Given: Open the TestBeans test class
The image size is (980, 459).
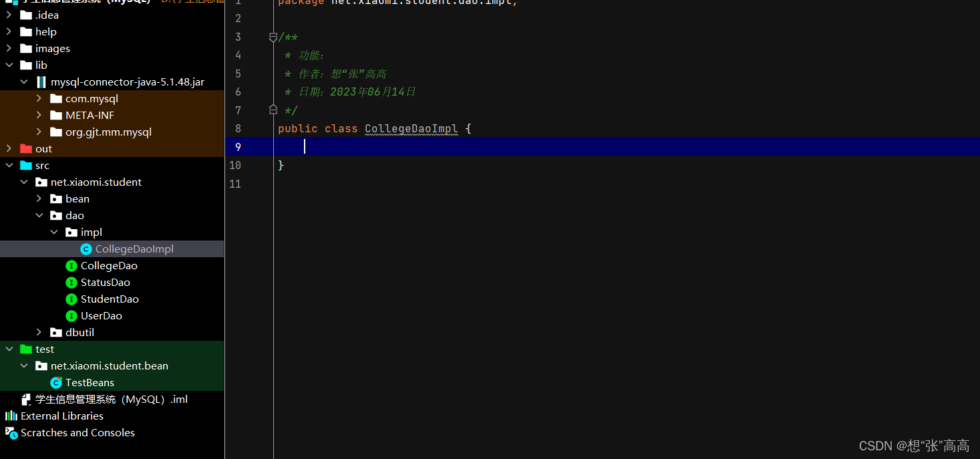Looking at the screenshot, I should 90,382.
